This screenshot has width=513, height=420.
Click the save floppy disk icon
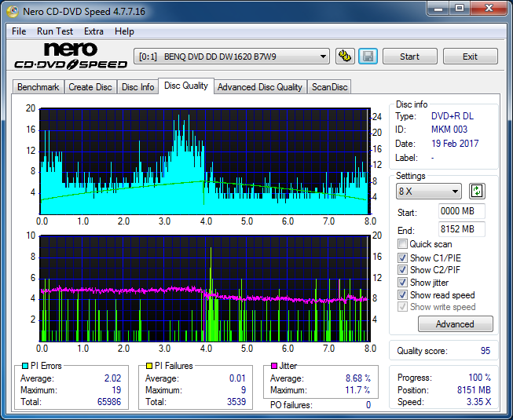tap(368, 57)
